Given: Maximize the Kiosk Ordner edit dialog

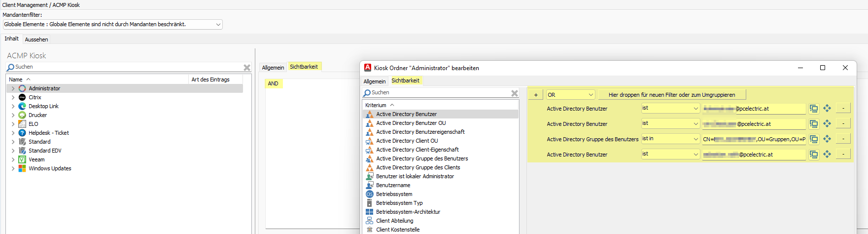Looking at the screenshot, I should (x=823, y=68).
